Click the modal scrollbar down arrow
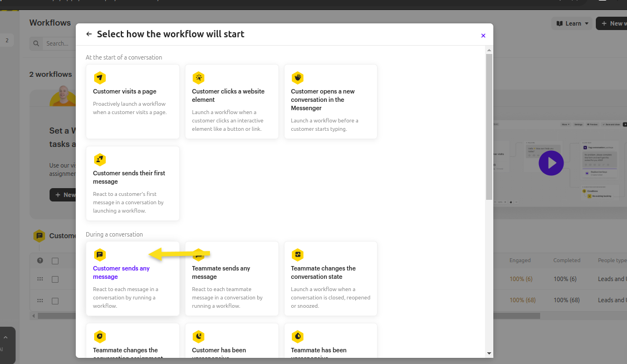The width and height of the screenshot is (627, 364). pos(489,353)
